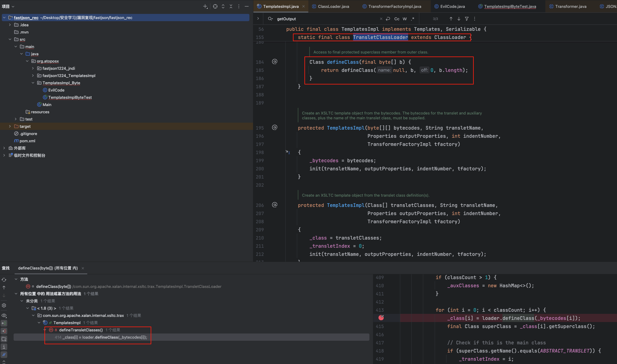
Task: Toggle whole words W option in search
Action: [405, 19]
